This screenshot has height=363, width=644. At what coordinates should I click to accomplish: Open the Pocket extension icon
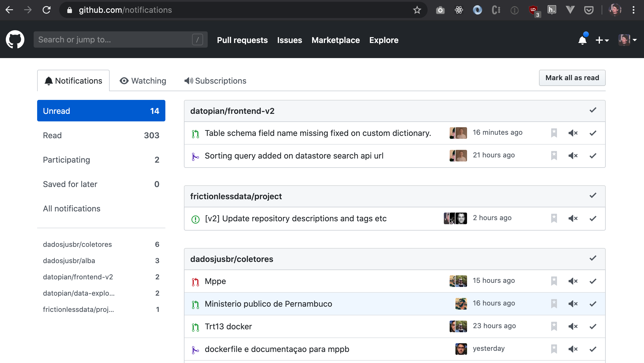[589, 10]
